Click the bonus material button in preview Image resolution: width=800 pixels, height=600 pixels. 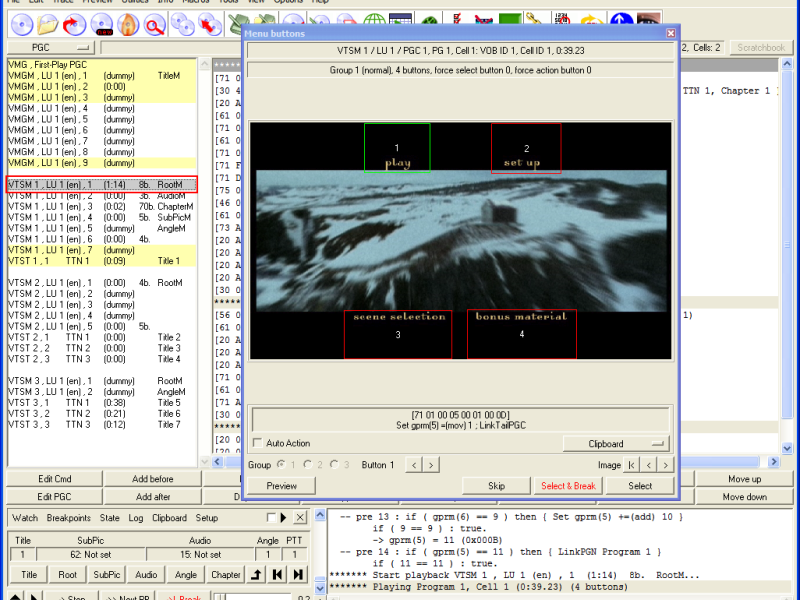point(522,334)
